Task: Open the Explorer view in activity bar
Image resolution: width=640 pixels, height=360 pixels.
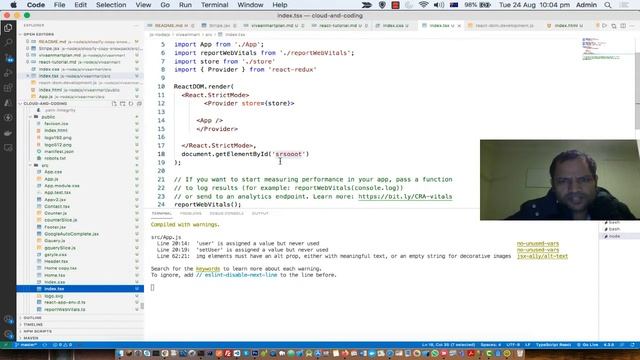Action: click(8, 28)
